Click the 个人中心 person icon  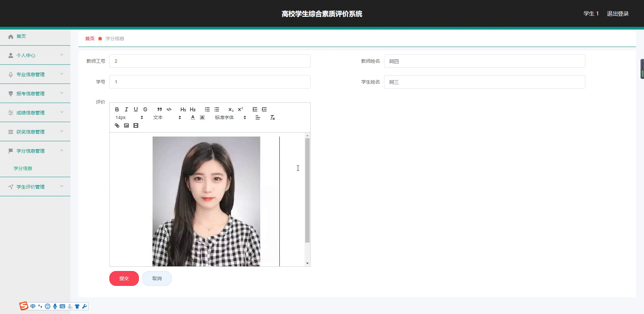point(11,55)
